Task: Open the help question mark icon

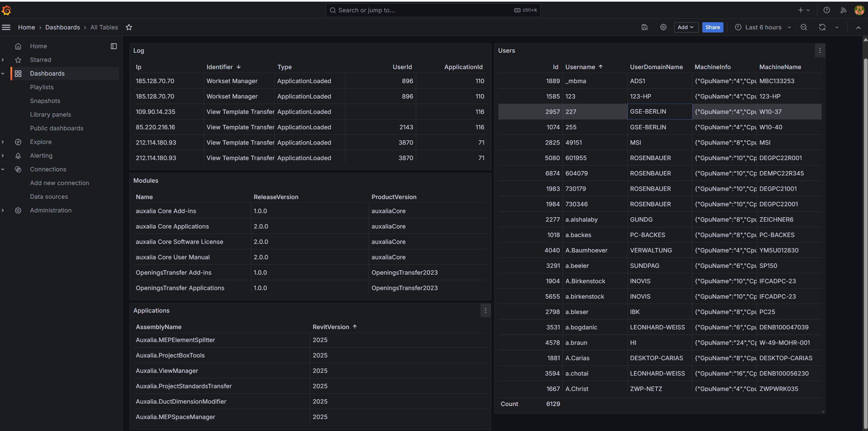Action: pyautogui.click(x=827, y=10)
